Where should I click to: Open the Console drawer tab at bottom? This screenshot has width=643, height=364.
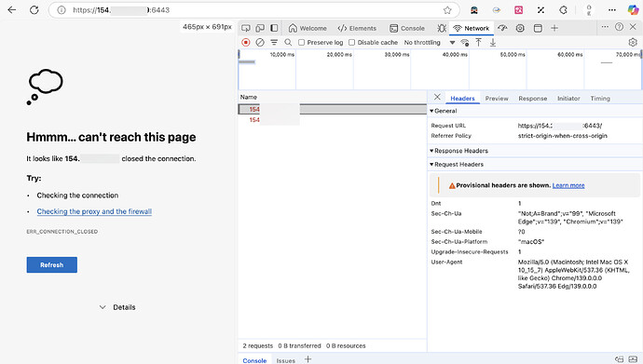(254, 360)
